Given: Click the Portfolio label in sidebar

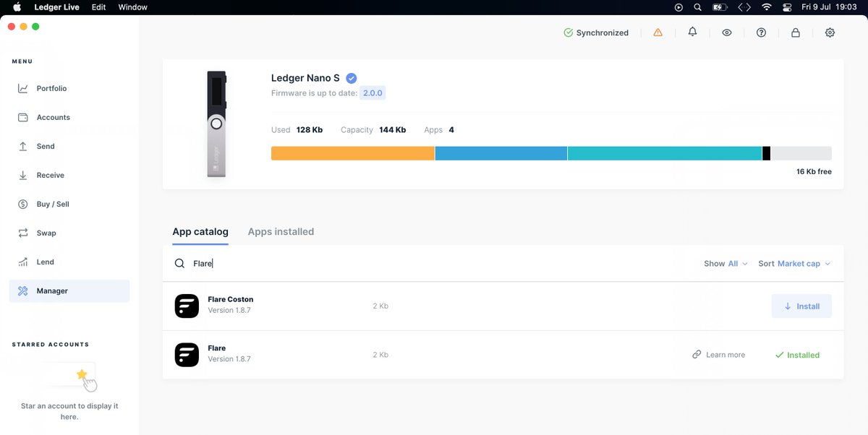Looking at the screenshot, I should coord(51,88).
